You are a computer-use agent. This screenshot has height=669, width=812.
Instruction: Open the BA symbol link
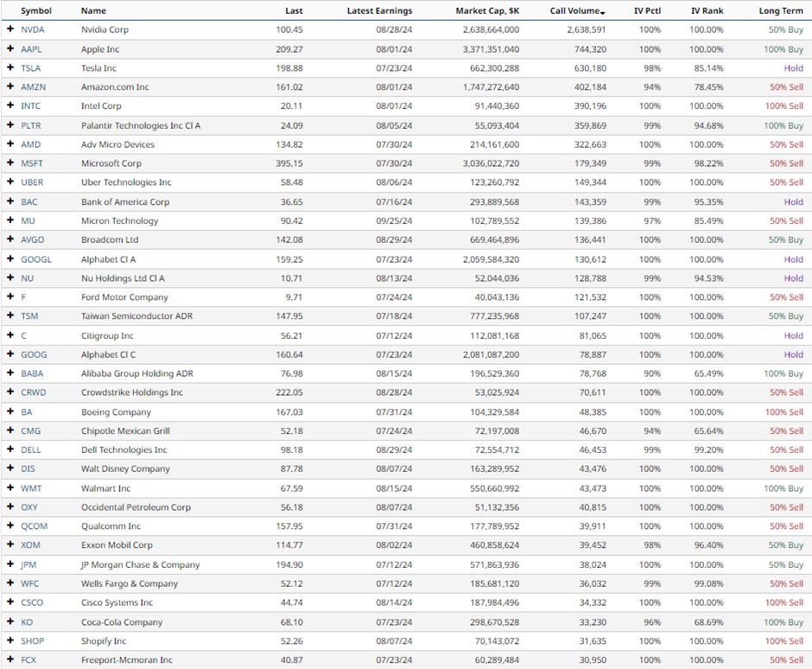(x=27, y=412)
